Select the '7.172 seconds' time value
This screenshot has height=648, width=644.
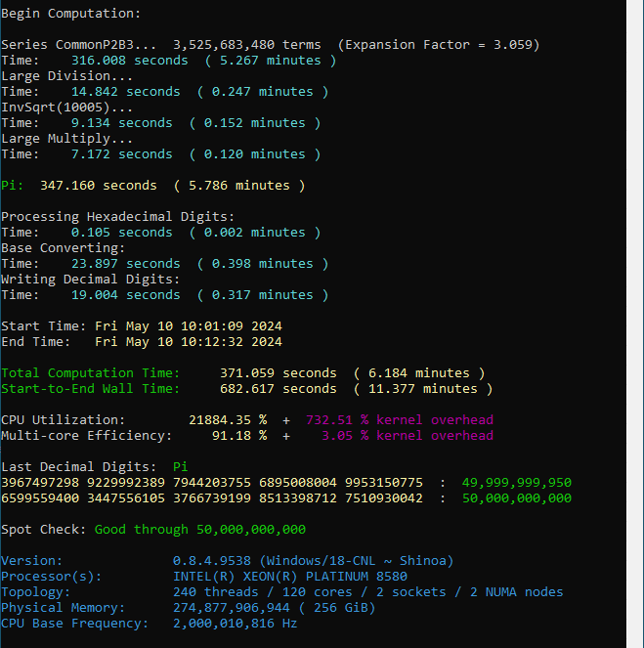(122, 154)
